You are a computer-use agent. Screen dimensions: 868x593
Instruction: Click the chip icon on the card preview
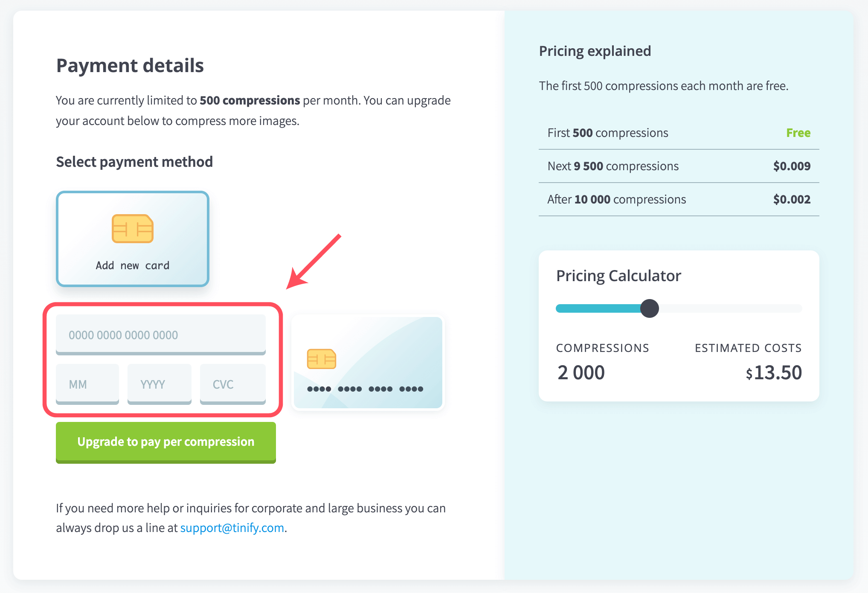pos(322,359)
